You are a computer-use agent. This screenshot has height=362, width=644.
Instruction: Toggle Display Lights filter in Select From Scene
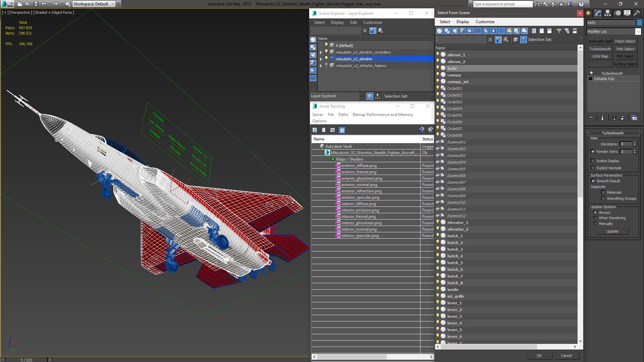pos(455,31)
